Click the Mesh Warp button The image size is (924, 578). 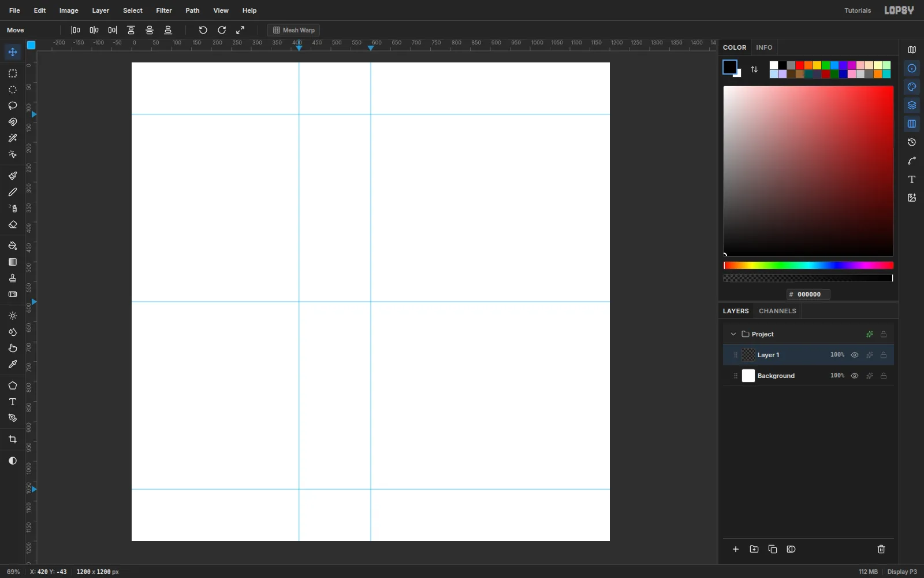click(x=294, y=30)
